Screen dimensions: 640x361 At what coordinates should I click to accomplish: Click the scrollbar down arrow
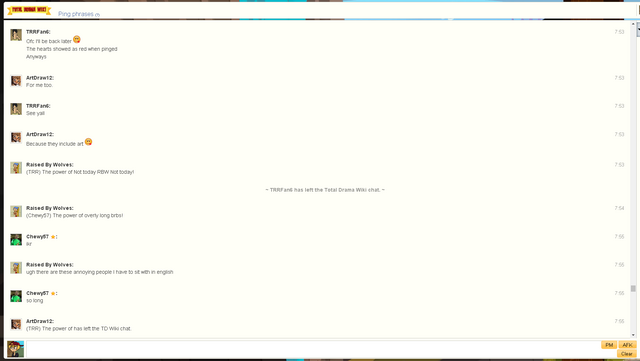tap(633, 335)
